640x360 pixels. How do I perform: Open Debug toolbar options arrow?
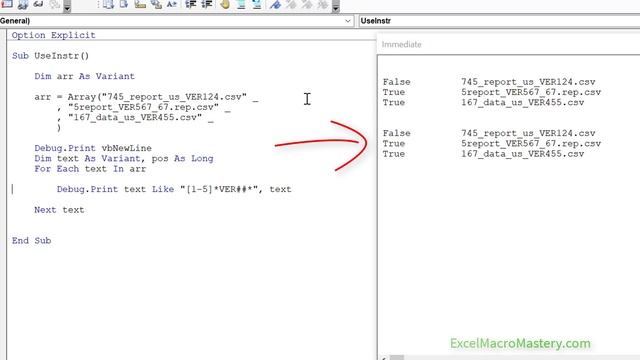click(x=67, y=6)
